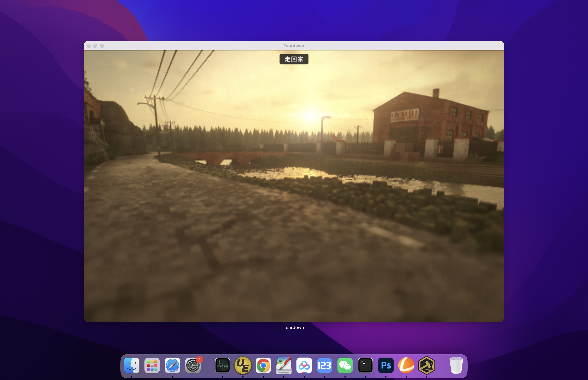Open the blue 123 cloud drive app
This screenshot has height=380, width=588.
324,365
